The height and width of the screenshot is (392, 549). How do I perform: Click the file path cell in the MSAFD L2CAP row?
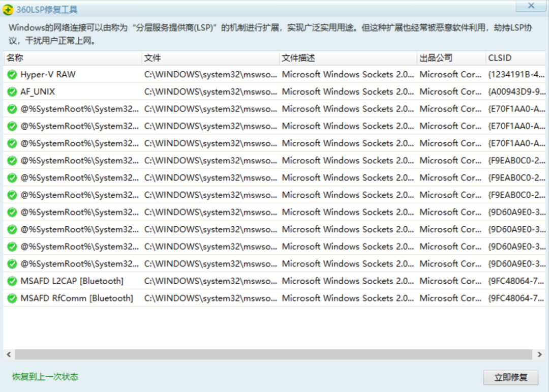point(210,281)
